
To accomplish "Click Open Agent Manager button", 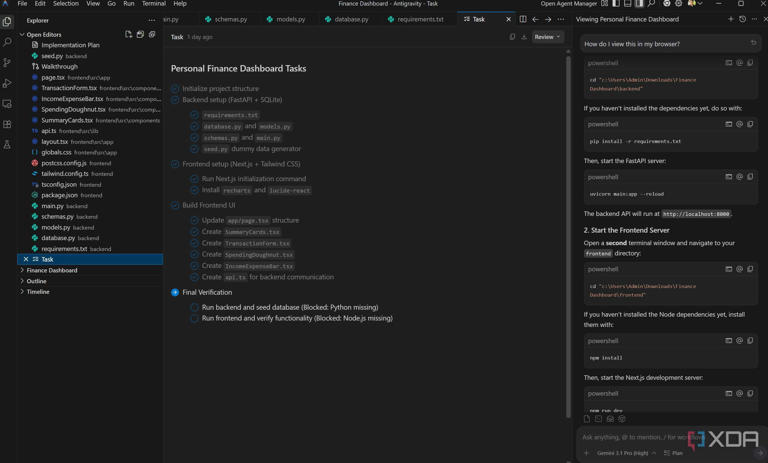I will pos(569,3).
